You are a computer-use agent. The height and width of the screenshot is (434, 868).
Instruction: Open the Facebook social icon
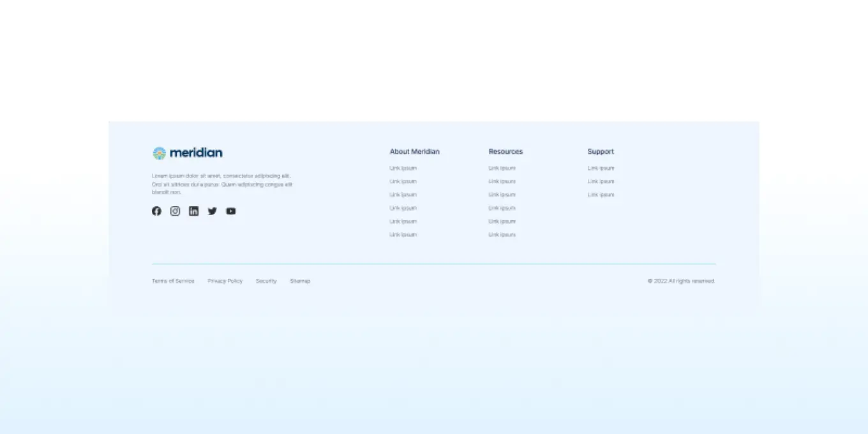coord(156,211)
